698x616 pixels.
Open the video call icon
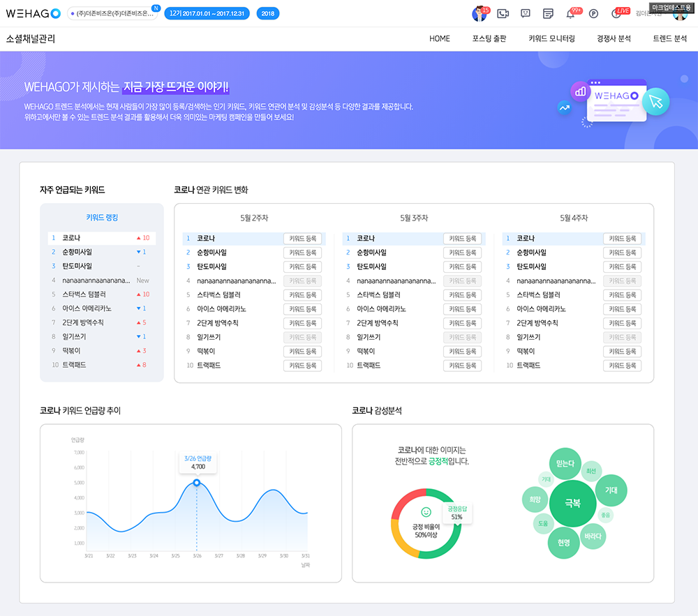pos(503,13)
